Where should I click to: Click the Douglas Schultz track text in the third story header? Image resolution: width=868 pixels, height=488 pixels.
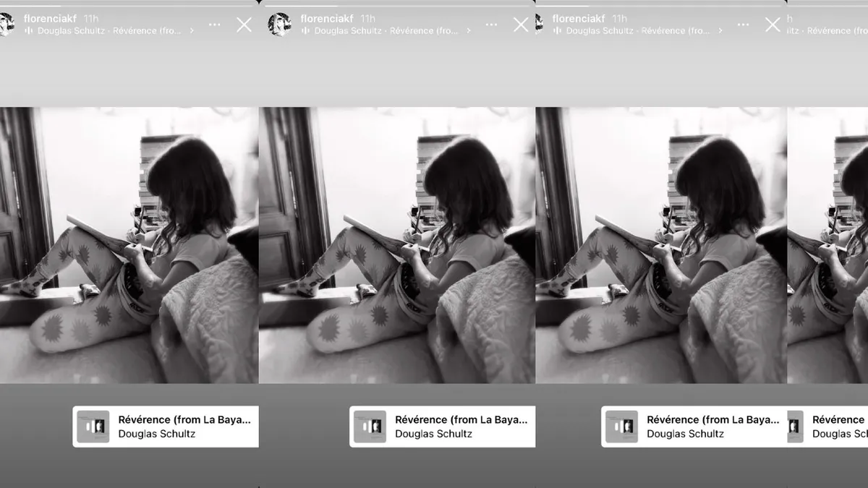[637, 31]
